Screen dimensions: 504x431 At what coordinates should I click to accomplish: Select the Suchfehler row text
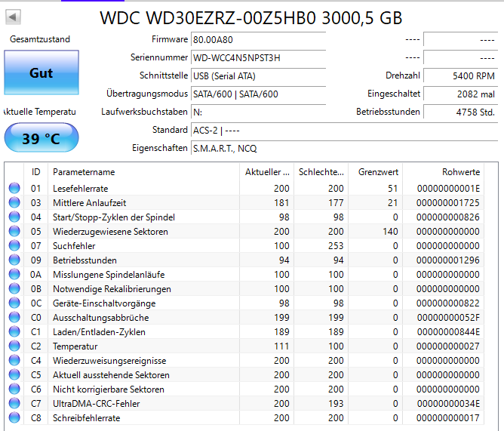(x=74, y=246)
